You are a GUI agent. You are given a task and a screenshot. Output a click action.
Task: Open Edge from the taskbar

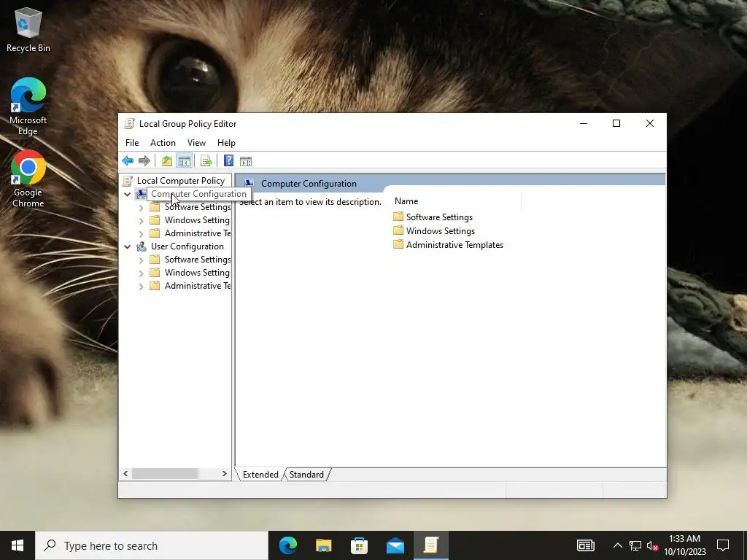(x=287, y=545)
